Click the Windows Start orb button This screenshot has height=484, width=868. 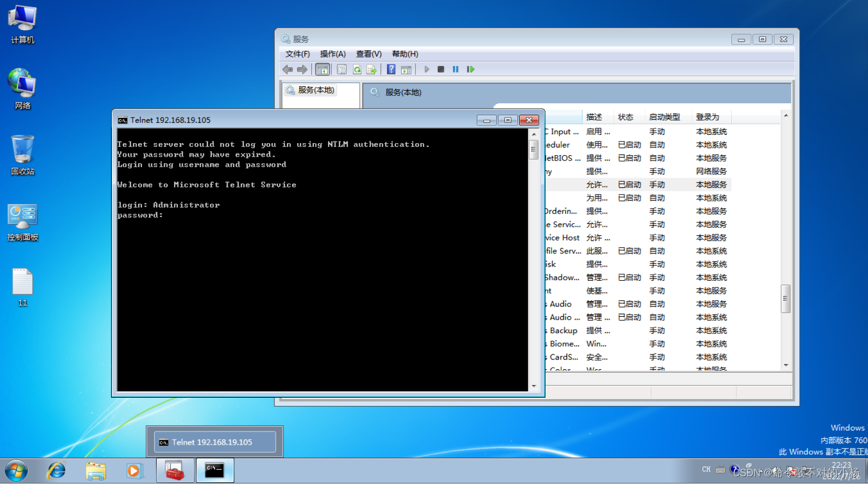pos(16,470)
